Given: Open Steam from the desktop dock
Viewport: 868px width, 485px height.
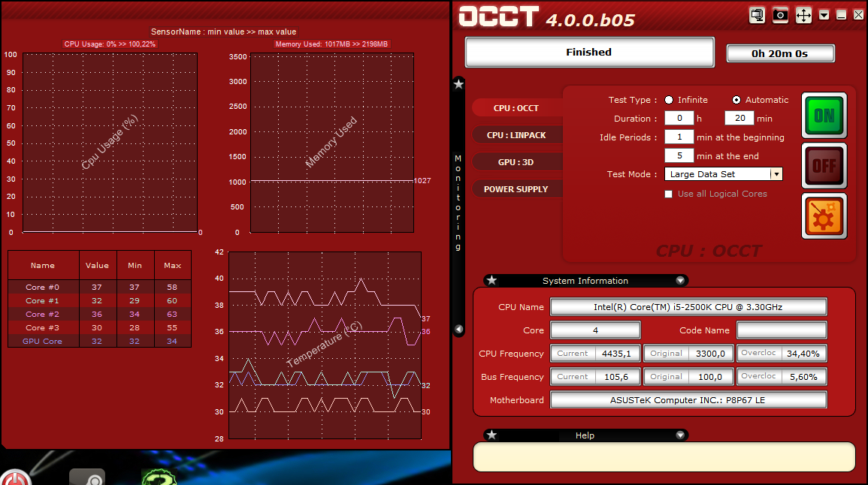Looking at the screenshot, I should point(87,477).
